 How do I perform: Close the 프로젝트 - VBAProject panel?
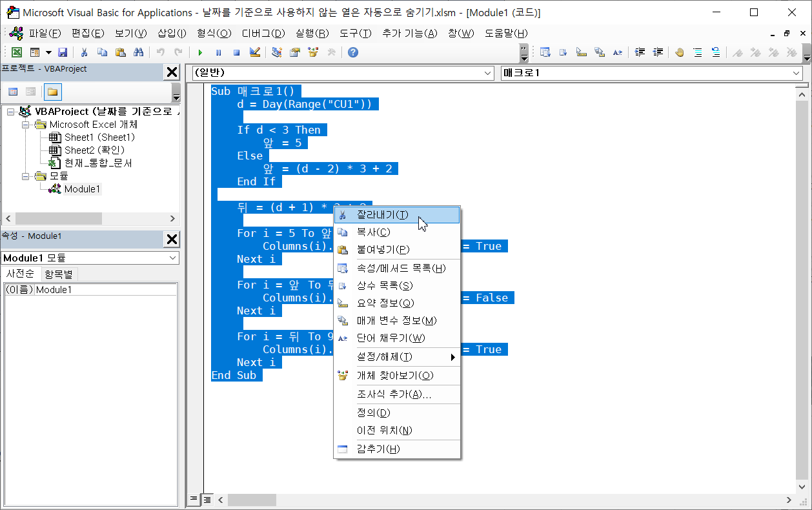(172, 72)
